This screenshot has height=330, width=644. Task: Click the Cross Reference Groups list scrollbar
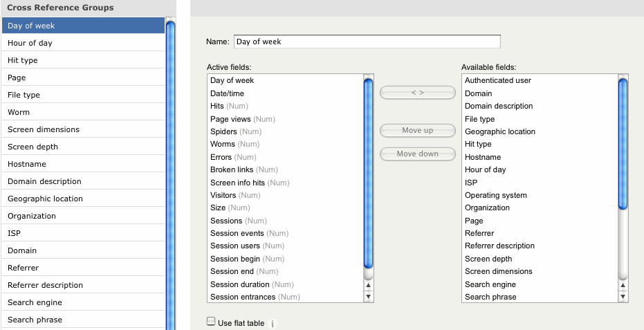(170, 173)
